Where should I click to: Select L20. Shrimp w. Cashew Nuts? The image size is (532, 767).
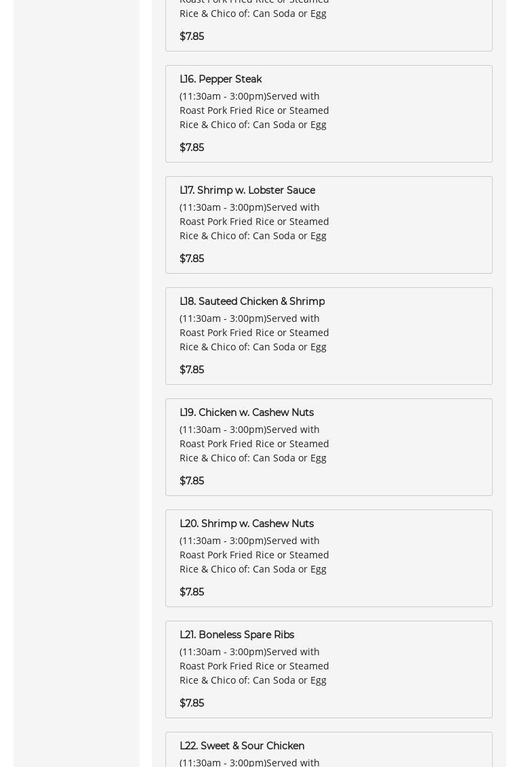[246, 524]
